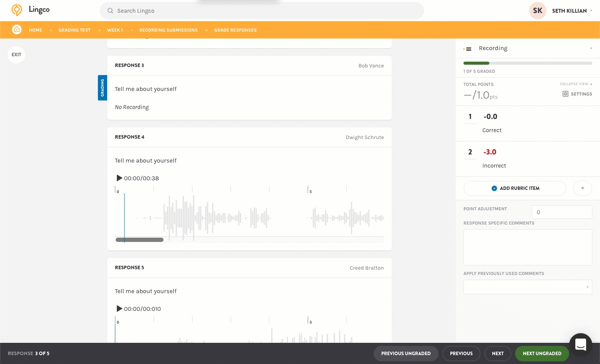600x364 pixels.
Task: Open the chat support bubble
Action: click(580, 344)
